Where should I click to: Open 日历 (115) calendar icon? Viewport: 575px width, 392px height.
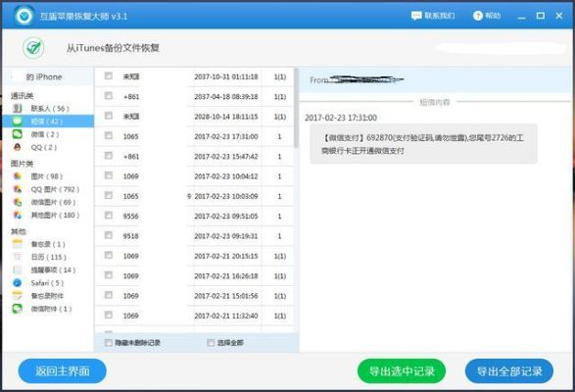click(18, 257)
